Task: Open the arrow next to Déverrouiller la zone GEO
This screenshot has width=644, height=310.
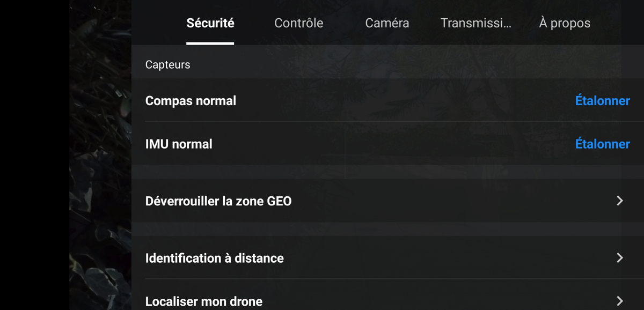Action: pos(620,201)
